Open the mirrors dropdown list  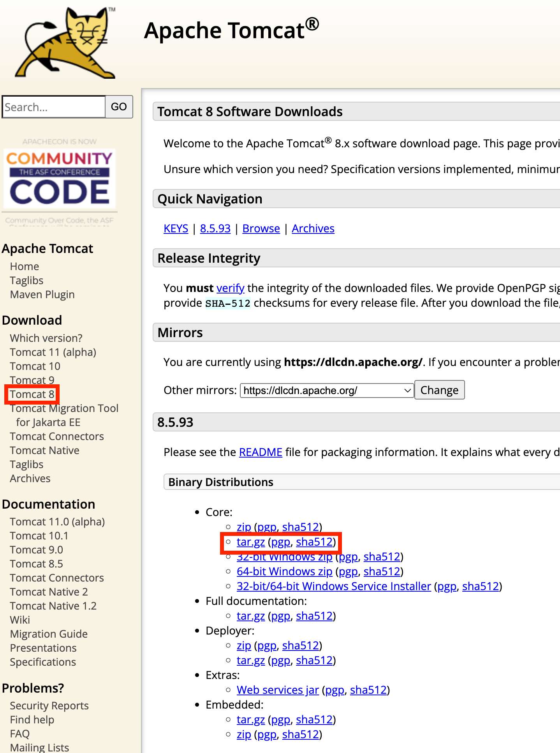327,391
